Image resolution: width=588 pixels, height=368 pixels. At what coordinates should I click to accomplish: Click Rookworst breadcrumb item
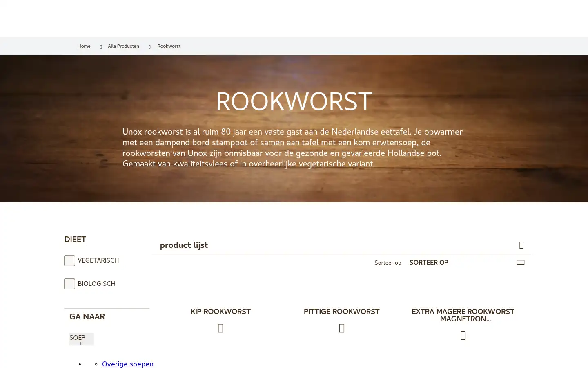169,46
